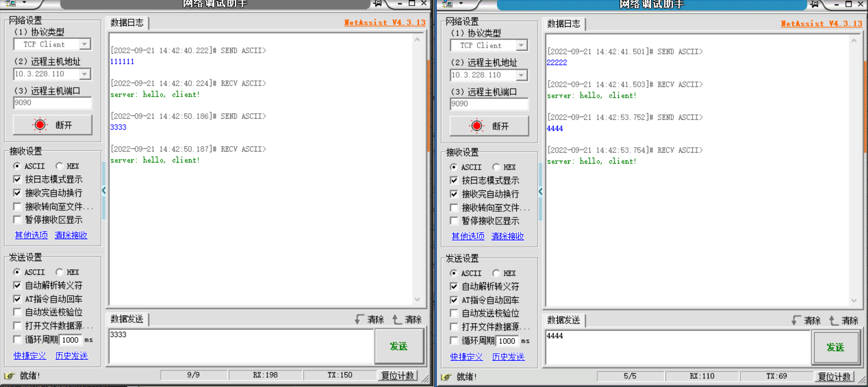868x387 pixels.
Task: Click the 发送 button next to 4444
Action: tap(836, 348)
